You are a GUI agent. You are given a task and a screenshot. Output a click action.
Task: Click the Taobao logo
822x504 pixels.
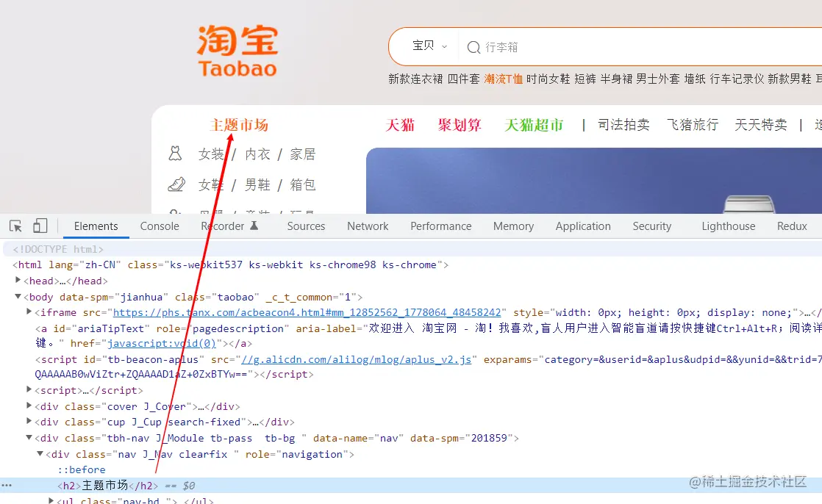237,51
